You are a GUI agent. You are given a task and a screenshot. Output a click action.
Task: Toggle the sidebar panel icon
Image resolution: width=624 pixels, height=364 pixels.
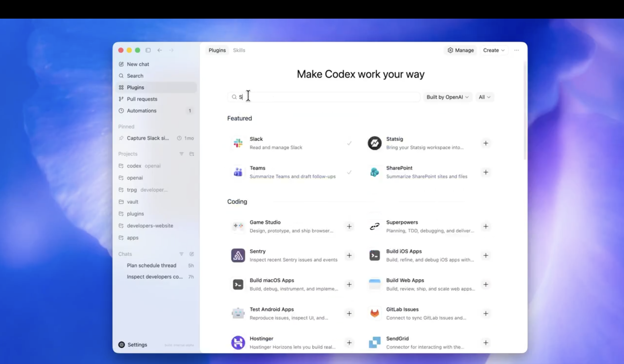click(x=148, y=50)
